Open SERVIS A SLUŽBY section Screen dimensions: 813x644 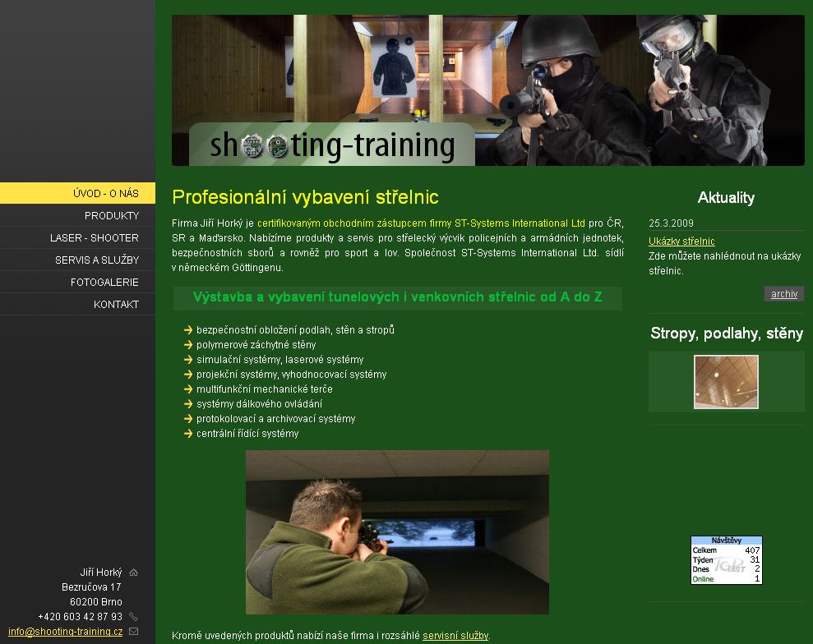[78, 260]
